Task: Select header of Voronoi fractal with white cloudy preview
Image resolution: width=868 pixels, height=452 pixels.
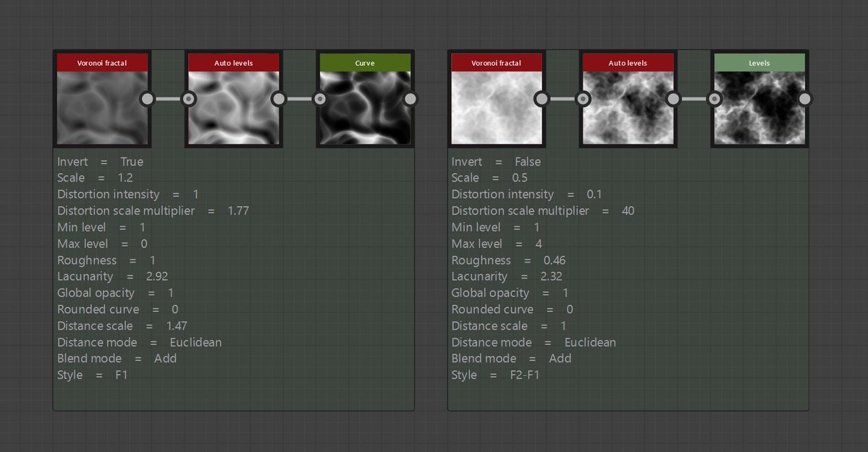Action: (497, 62)
